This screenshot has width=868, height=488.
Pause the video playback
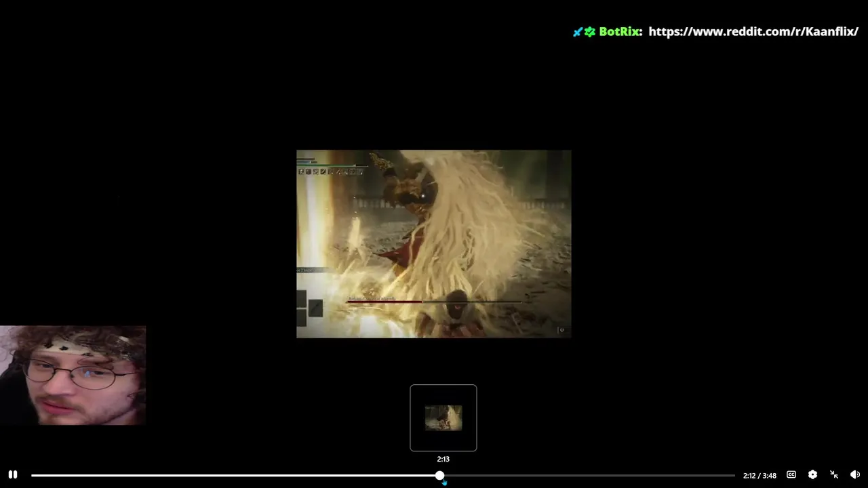[13, 475]
